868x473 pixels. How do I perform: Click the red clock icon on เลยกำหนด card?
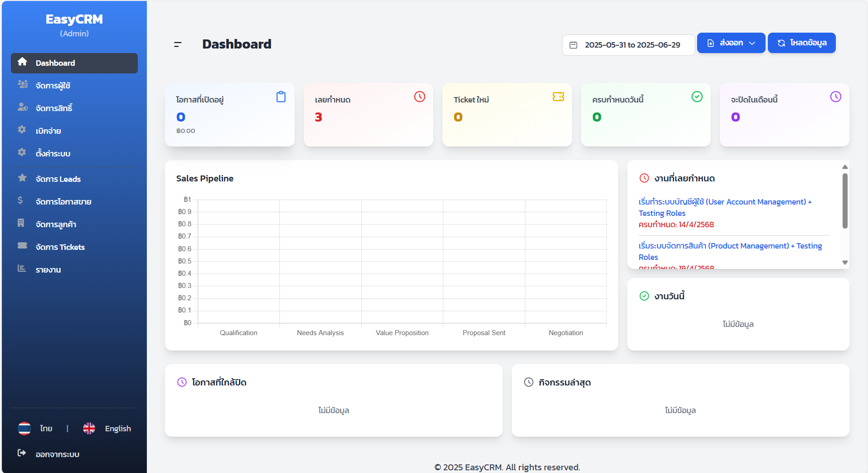point(420,97)
